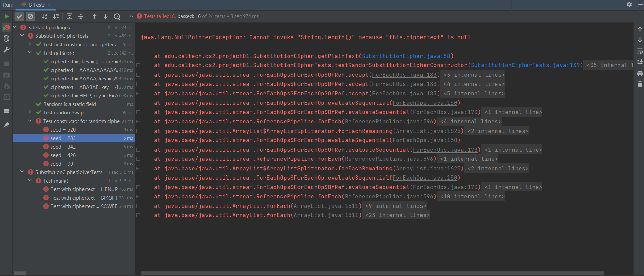Select failed test 'seed = 342'
The width and height of the screenshot is (644, 276).
coord(63,147)
